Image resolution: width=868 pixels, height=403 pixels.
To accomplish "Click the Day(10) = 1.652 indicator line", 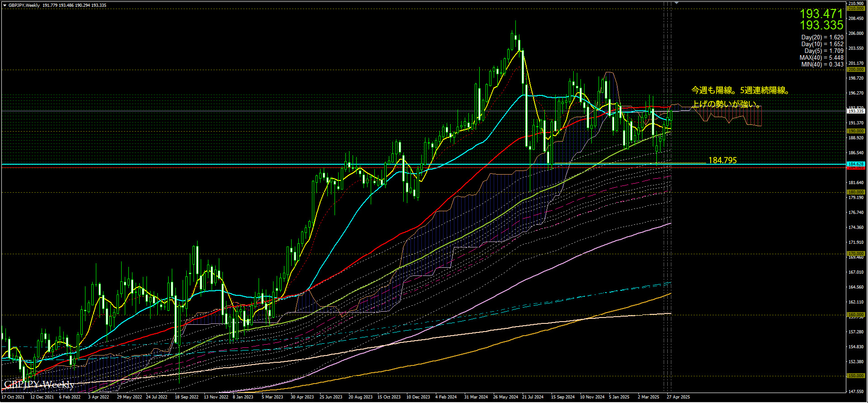I will tap(822, 44).
